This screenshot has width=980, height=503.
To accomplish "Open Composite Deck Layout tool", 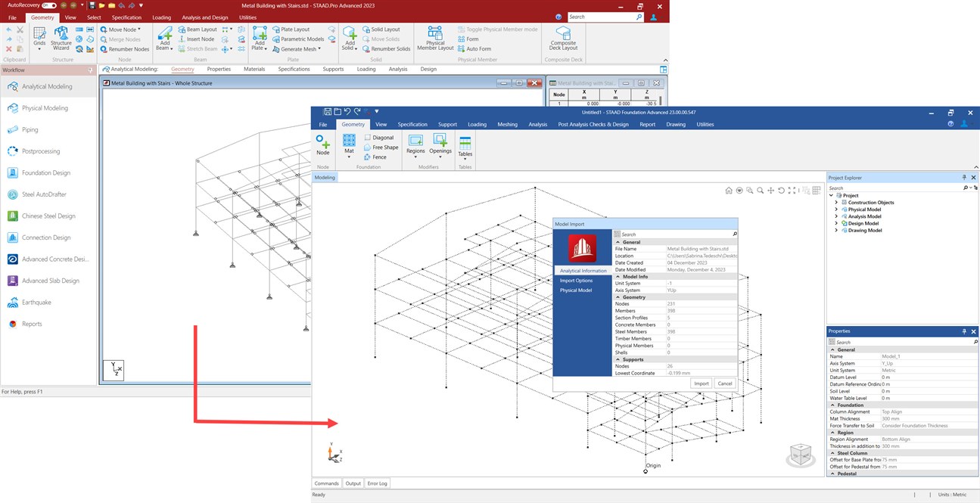I will [563, 38].
